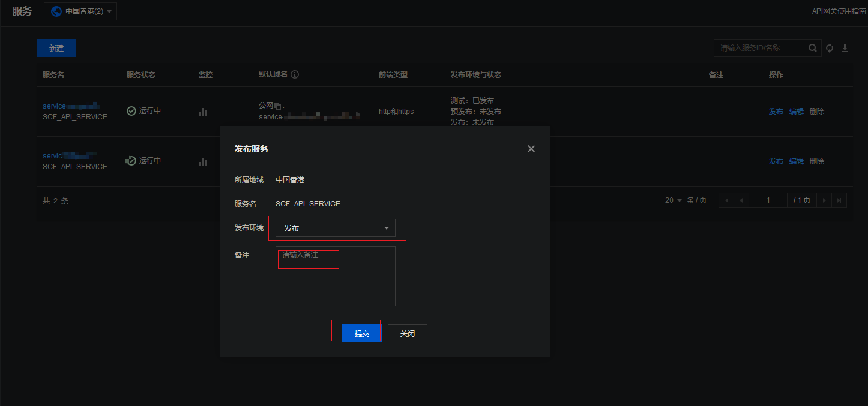View monitoring chart for first service
The width and height of the screenshot is (868, 406).
click(x=203, y=112)
